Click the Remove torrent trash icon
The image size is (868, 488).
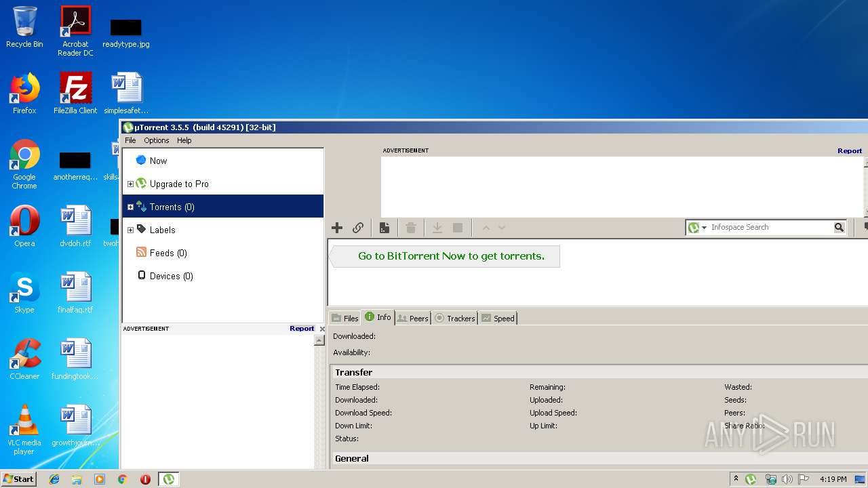click(x=411, y=228)
